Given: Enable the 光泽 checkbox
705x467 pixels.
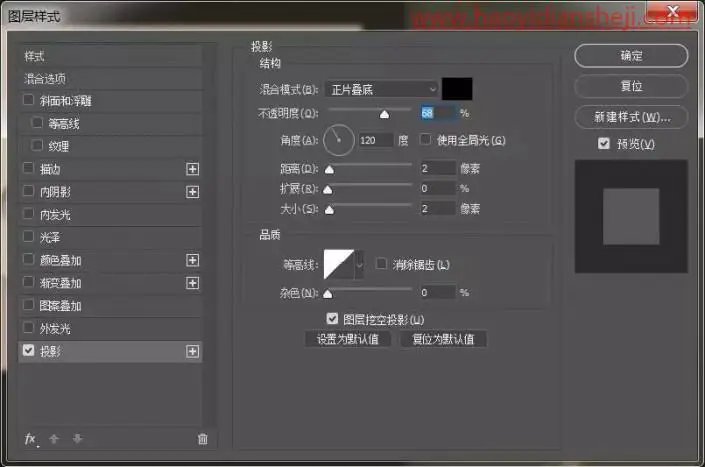Looking at the screenshot, I should (x=28, y=236).
